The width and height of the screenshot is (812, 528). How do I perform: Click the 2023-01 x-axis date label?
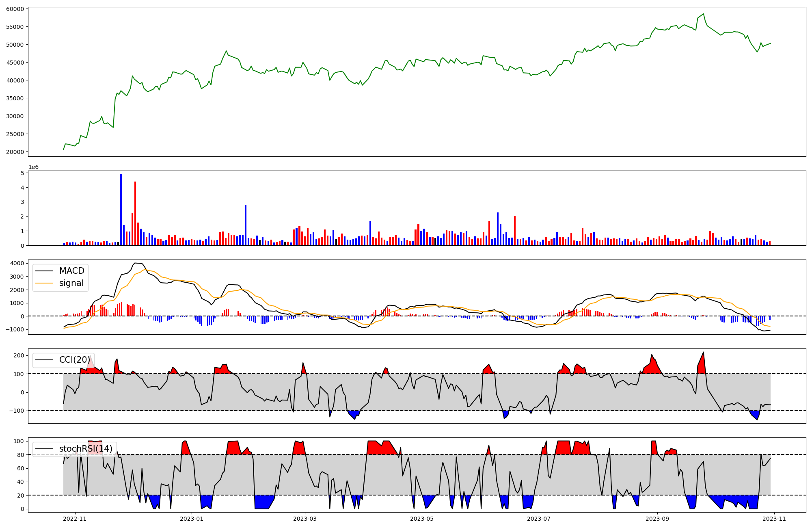point(191,519)
